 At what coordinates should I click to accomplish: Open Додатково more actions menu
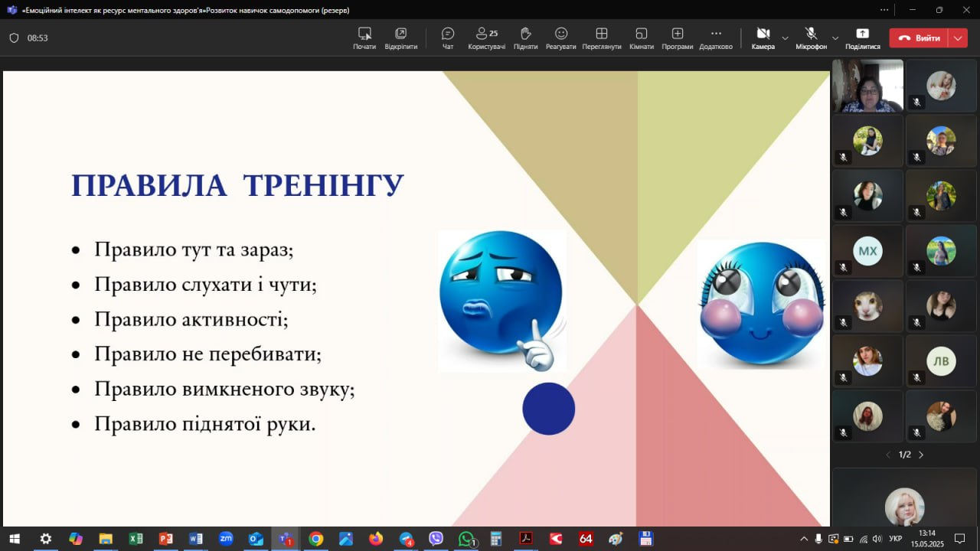[716, 37]
